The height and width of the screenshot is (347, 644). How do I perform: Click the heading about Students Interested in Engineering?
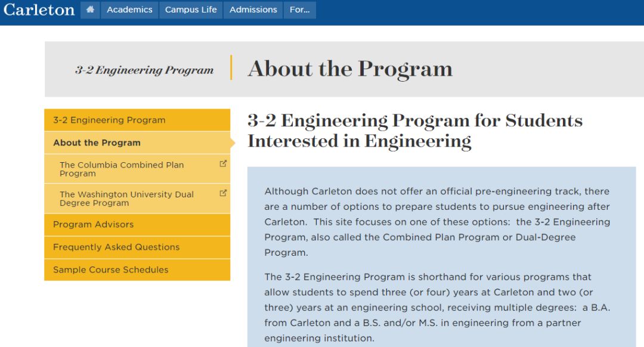(x=414, y=131)
